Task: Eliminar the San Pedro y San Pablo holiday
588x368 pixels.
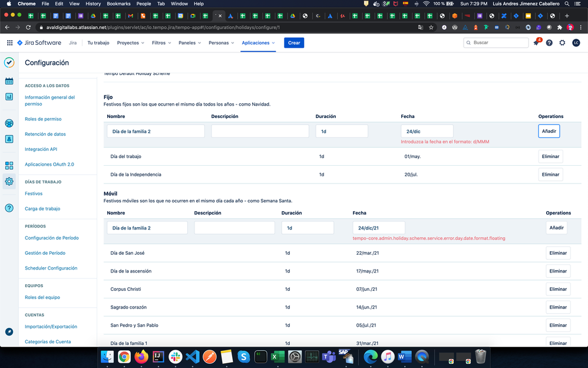Action: [x=558, y=325]
